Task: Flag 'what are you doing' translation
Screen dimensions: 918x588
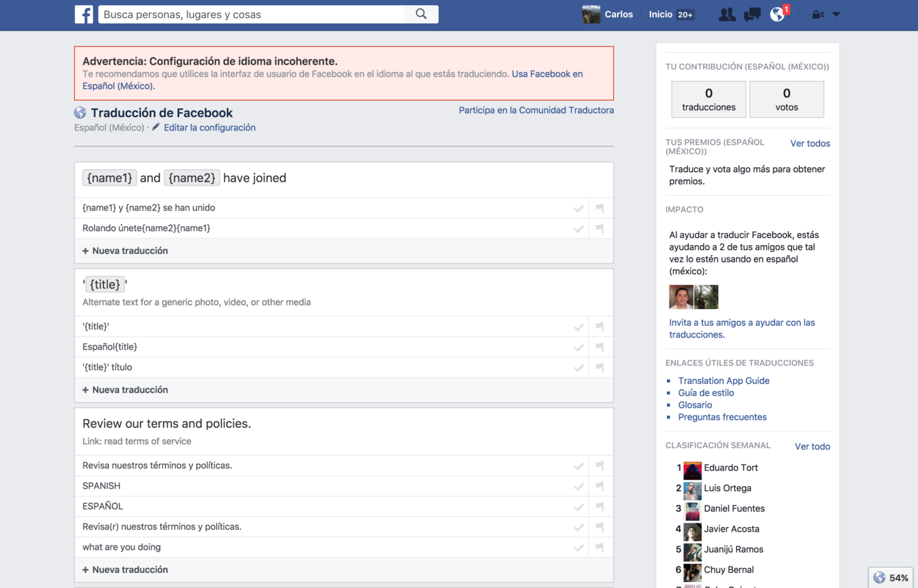Action: click(x=600, y=547)
